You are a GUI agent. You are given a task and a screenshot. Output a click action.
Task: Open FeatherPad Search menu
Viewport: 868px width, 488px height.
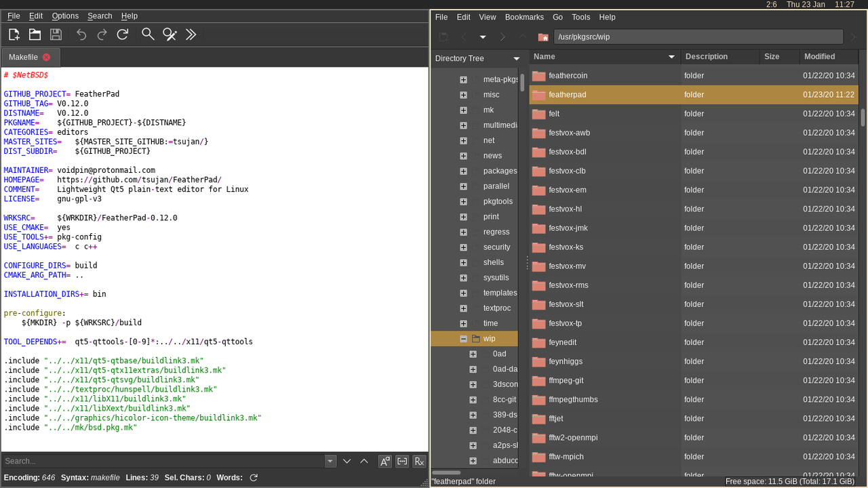(x=100, y=16)
